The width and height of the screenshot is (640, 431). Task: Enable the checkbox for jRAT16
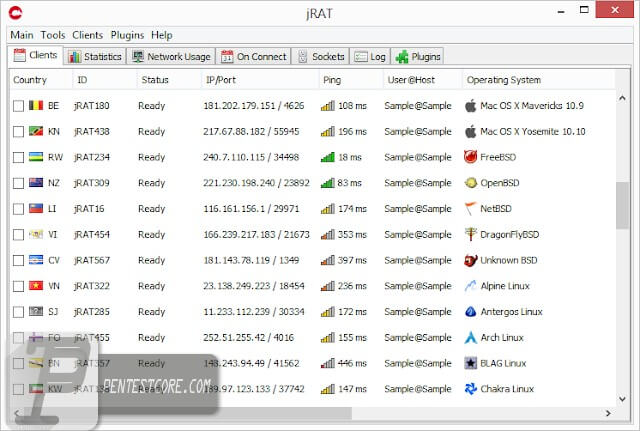coord(18,209)
